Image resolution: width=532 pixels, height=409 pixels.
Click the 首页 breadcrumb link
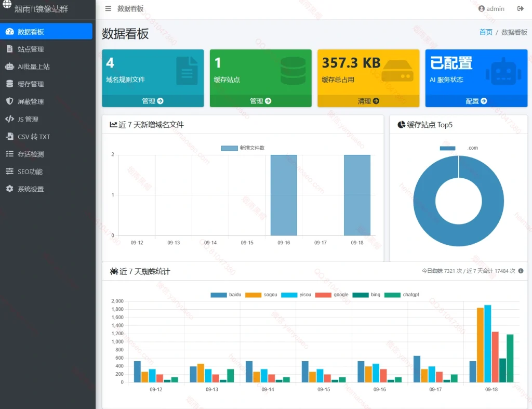486,32
